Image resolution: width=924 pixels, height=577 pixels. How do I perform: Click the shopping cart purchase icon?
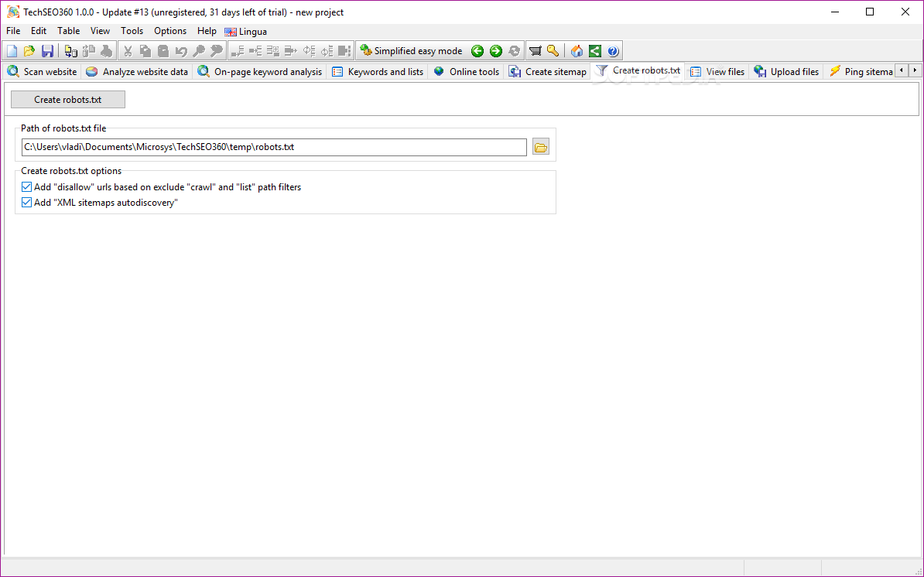click(535, 51)
